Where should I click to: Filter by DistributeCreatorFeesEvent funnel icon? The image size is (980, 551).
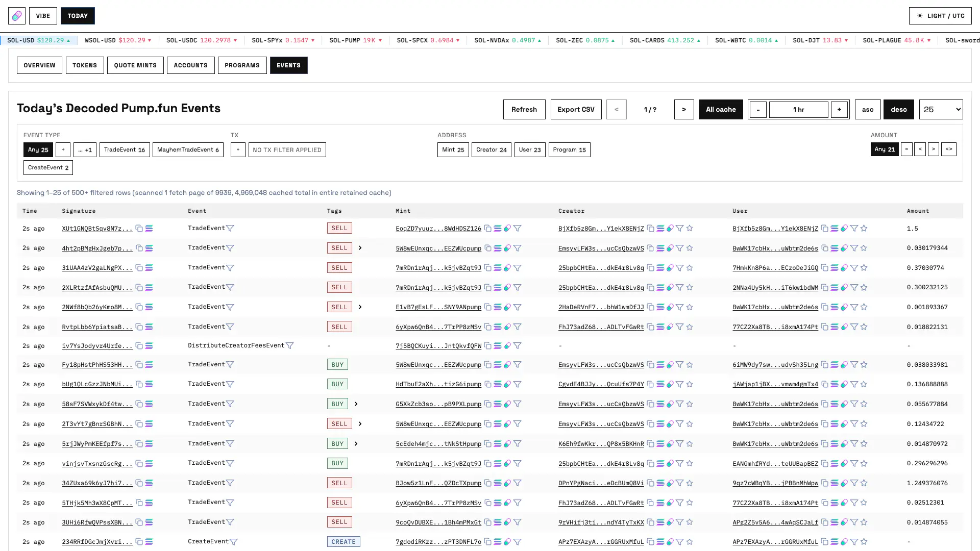pos(290,346)
